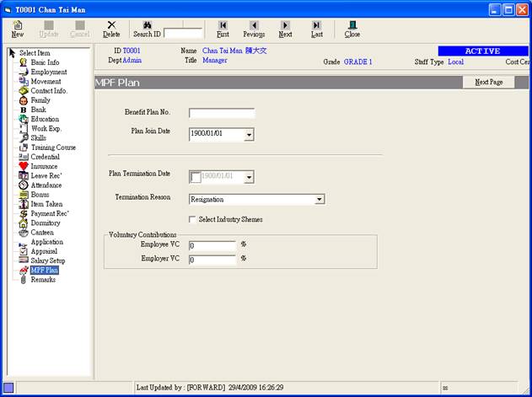Go to First record
532x397 pixels.
pos(223,25)
